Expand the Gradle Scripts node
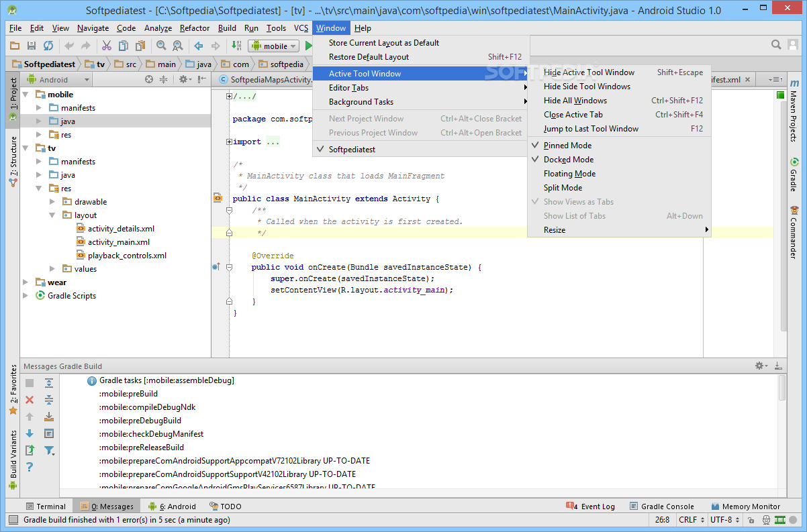Screen dimensions: 807x532 26,296
